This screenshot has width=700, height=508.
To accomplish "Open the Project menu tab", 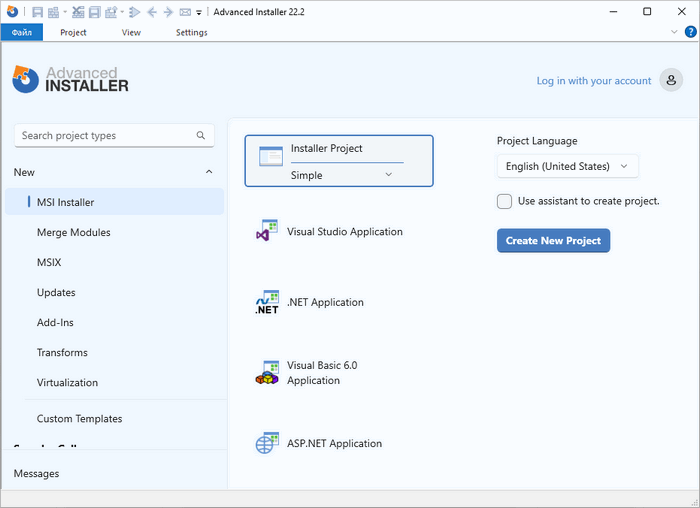I will coord(73,32).
